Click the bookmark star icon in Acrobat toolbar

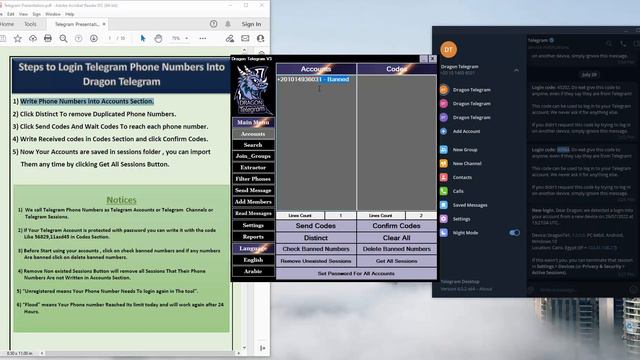coord(18,38)
